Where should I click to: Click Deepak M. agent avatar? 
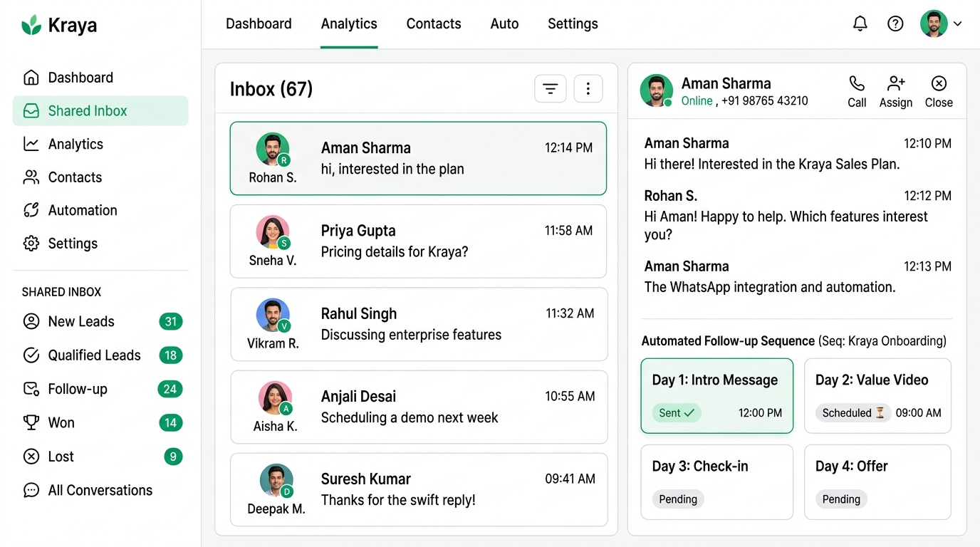click(x=276, y=481)
